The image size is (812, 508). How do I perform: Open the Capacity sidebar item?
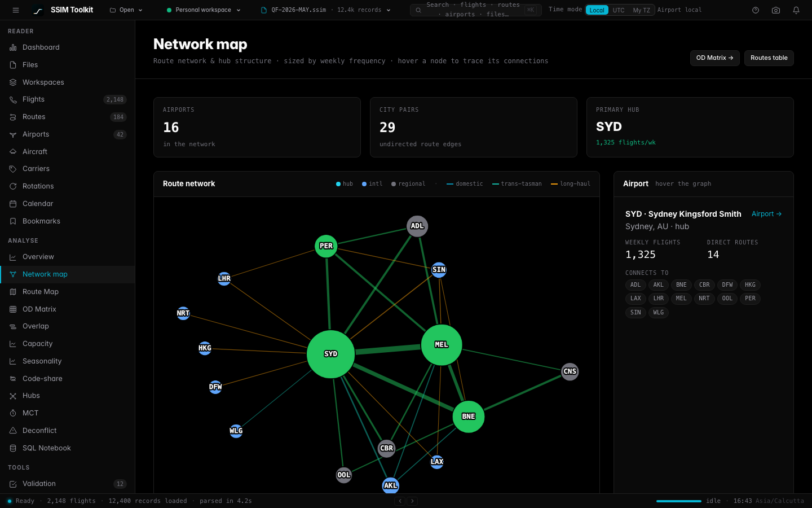68,344
